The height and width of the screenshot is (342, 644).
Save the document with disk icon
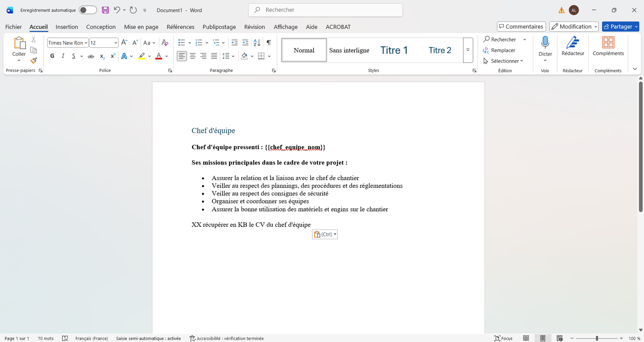[x=105, y=10]
